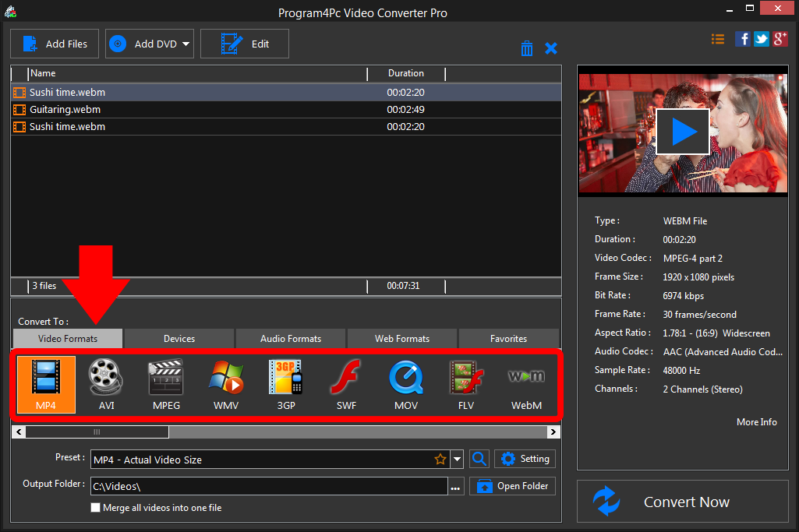Select the MOV QuickTime format
This screenshot has width=799, height=532.
tap(405, 384)
